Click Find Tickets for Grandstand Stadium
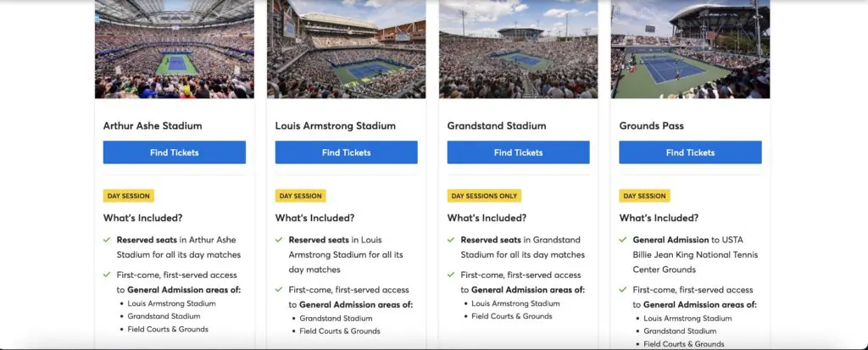868x350 pixels. pos(518,153)
